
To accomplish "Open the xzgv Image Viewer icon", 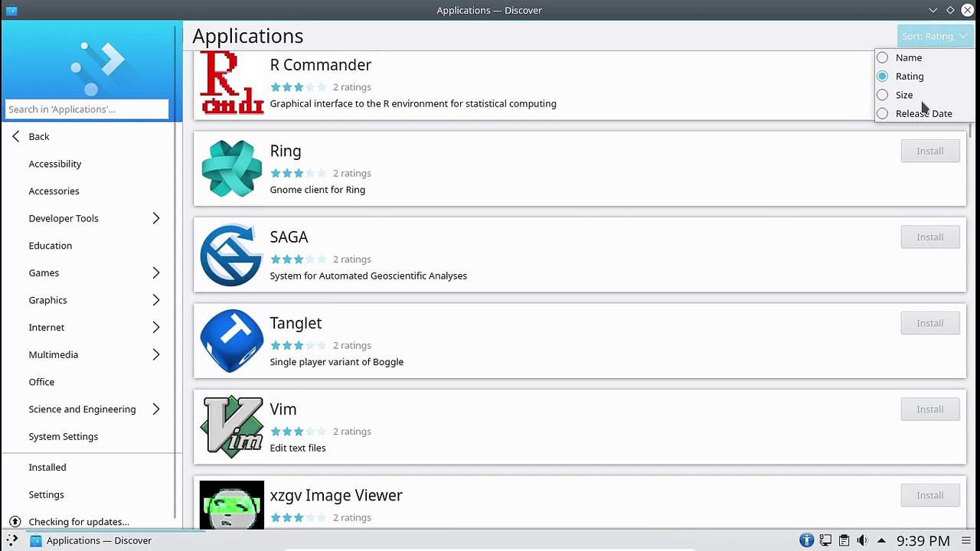I will (x=231, y=504).
